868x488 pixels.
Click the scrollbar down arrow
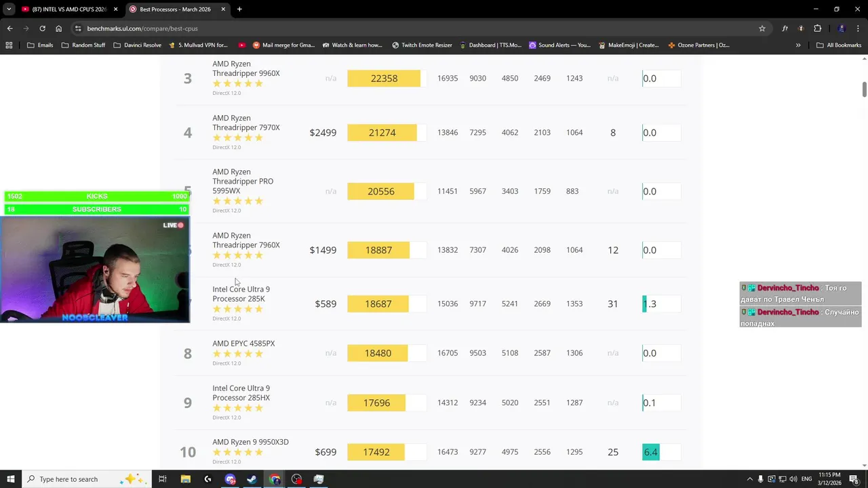864,466
